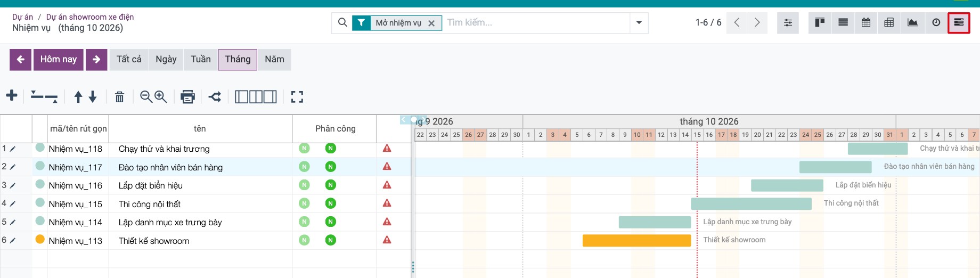
Task: Select the Tất cả scale tab
Action: coord(129,59)
